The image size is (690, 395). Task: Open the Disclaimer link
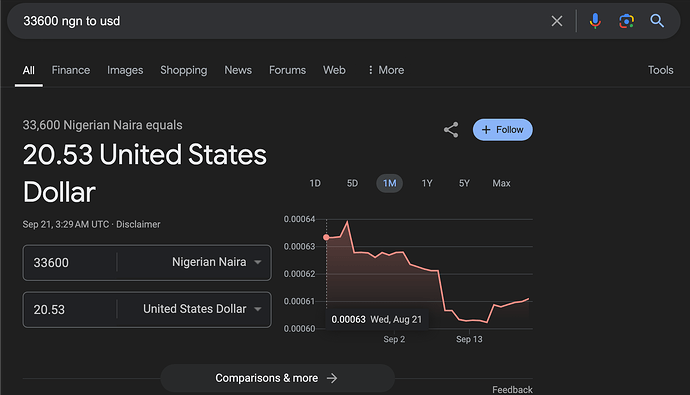coord(138,224)
